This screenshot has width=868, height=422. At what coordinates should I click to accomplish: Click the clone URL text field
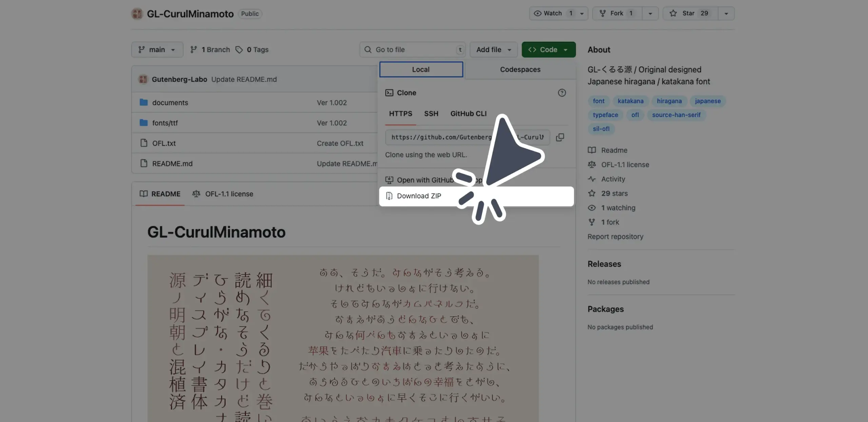tap(467, 137)
